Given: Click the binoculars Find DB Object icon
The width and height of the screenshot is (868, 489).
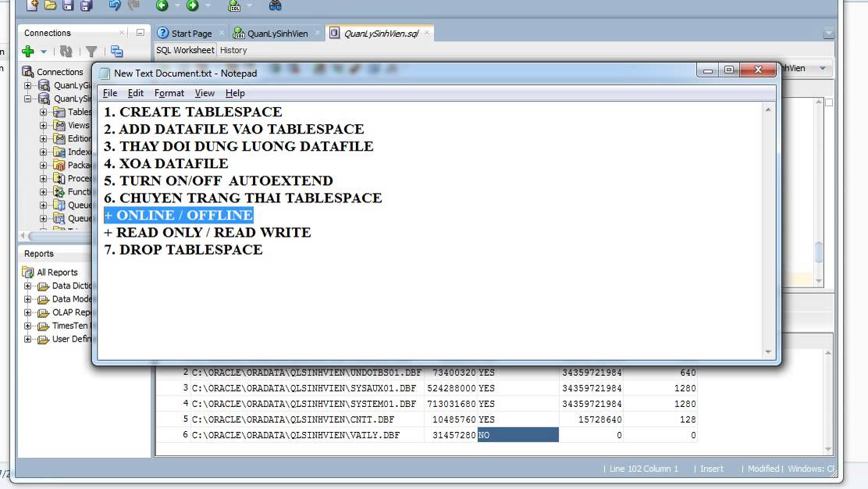Looking at the screenshot, I should click(275, 5).
